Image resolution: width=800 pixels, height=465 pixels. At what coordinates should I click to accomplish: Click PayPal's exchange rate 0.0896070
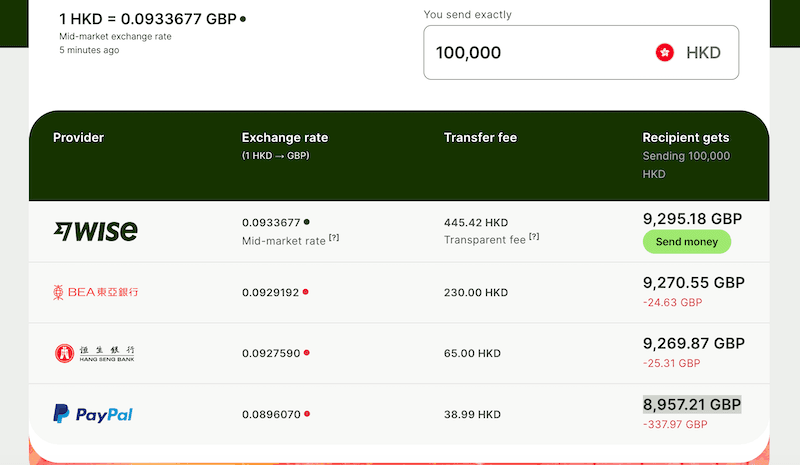[x=271, y=414]
